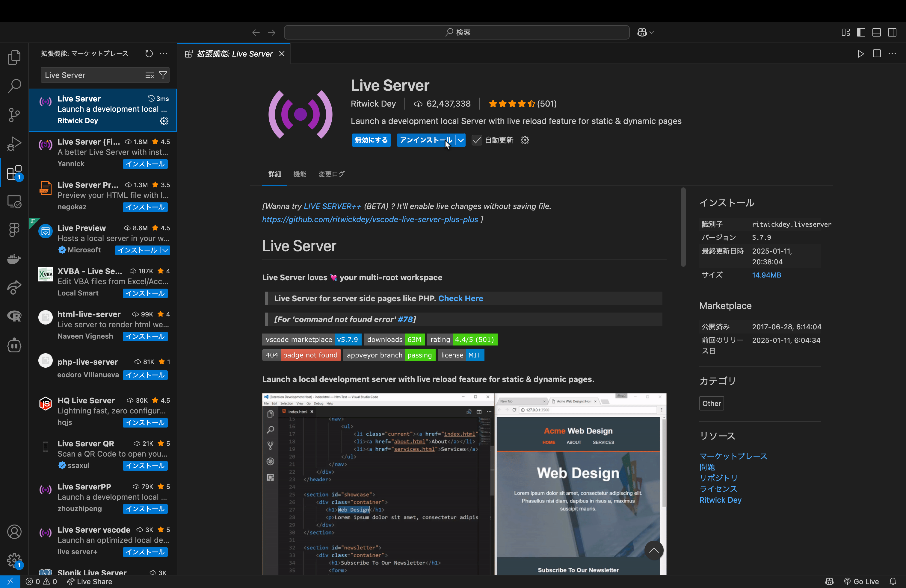The height and width of the screenshot is (588, 906).
Task: Open the customize layout icon
Action: coord(845,32)
